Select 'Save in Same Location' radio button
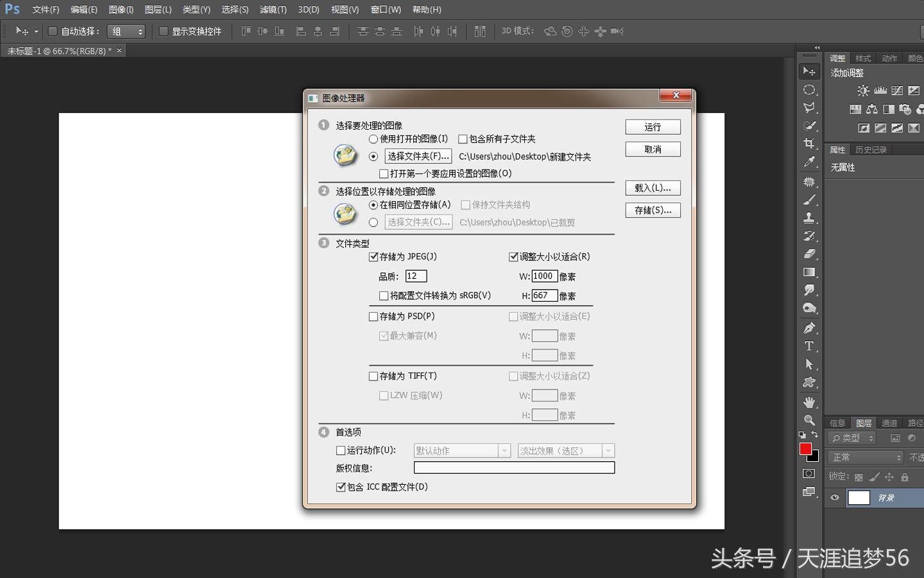This screenshot has height=578, width=924. pos(373,205)
